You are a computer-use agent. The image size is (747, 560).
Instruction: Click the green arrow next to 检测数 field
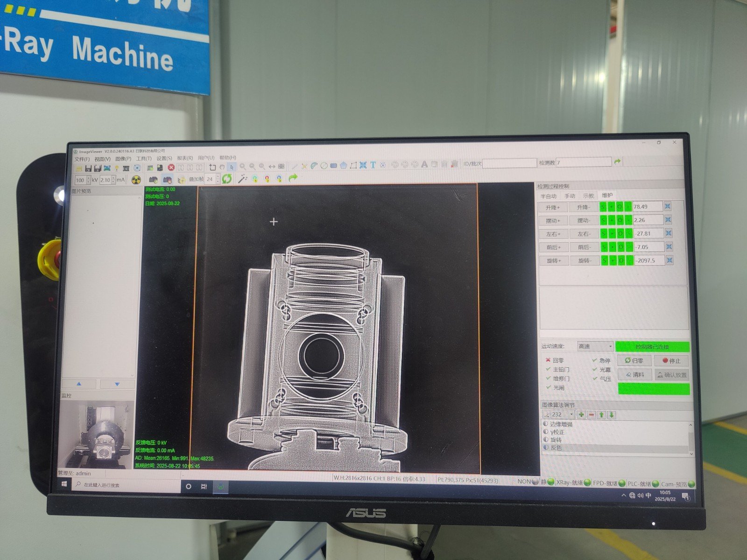(x=618, y=161)
